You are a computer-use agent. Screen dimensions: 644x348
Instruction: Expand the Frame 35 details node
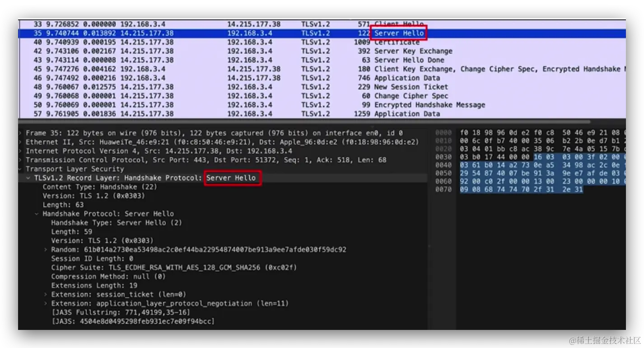tap(21, 133)
